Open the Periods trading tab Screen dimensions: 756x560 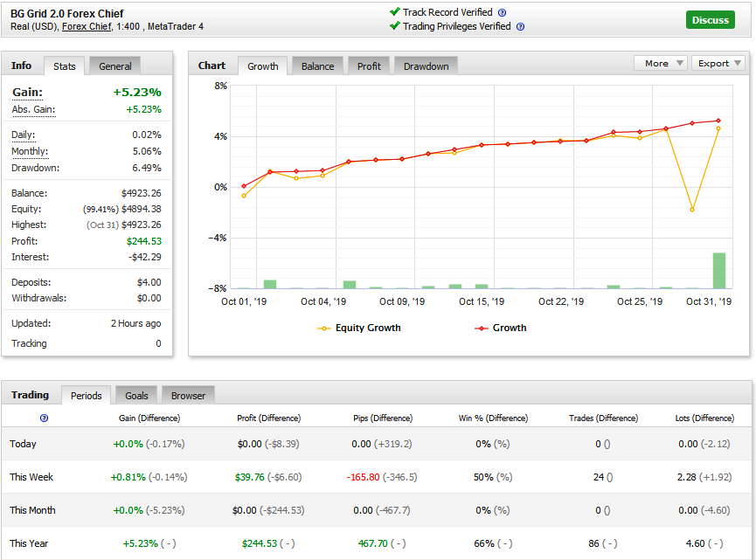[x=87, y=396]
